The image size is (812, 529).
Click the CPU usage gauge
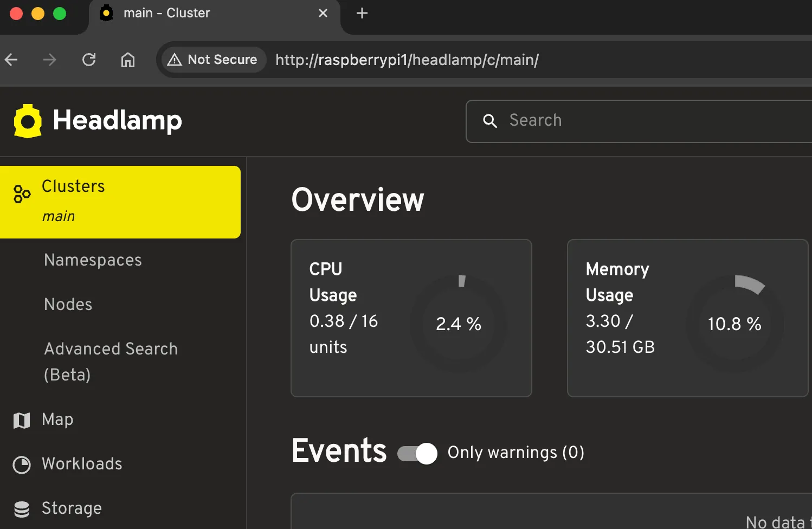pos(459,324)
